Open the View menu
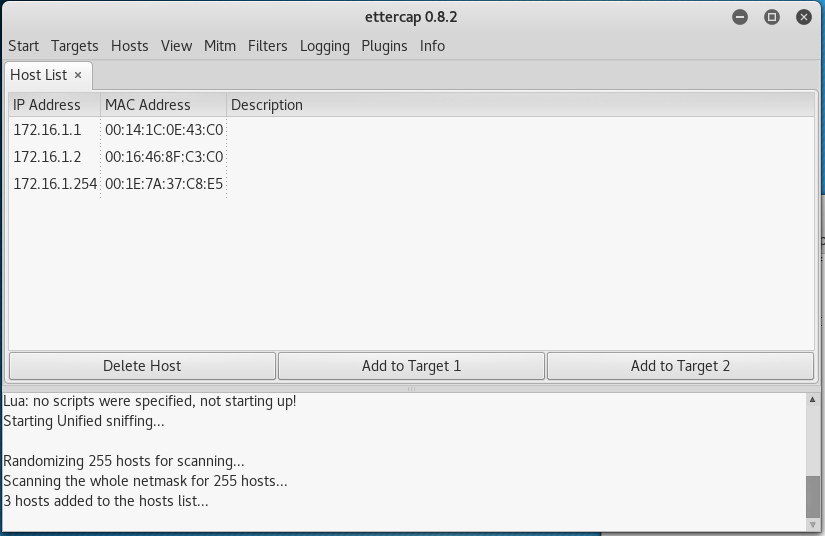This screenshot has width=825, height=536. tap(176, 46)
